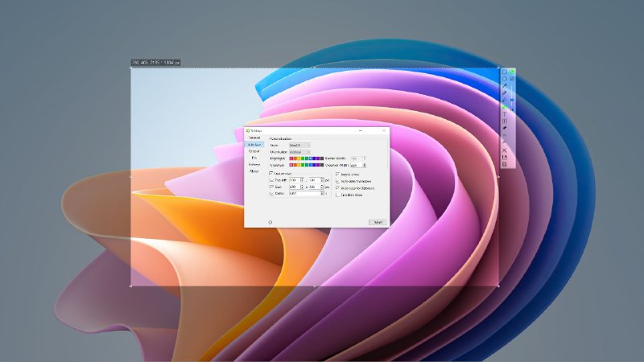Choose the arrow annotation tool
Screen dimensions: 644x362
tap(505, 86)
